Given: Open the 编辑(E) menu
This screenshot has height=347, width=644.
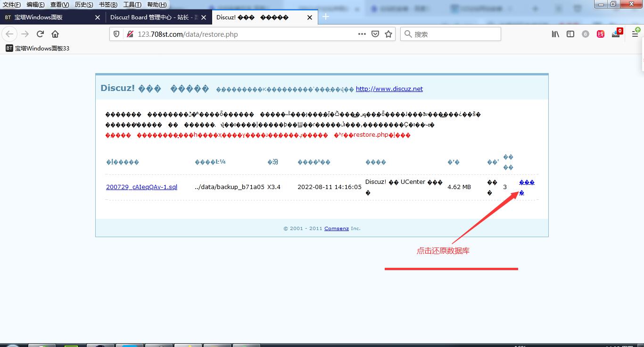Looking at the screenshot, I should tap(35, 5).
